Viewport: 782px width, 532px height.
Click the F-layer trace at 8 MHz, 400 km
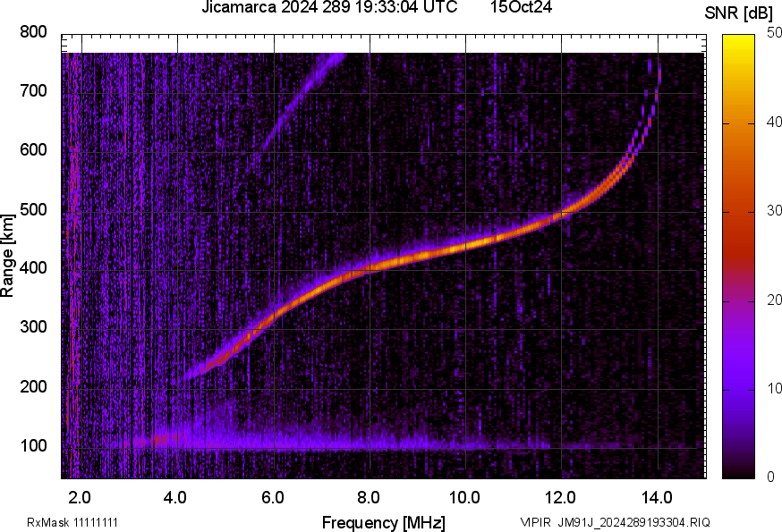(x=370, y=268)
